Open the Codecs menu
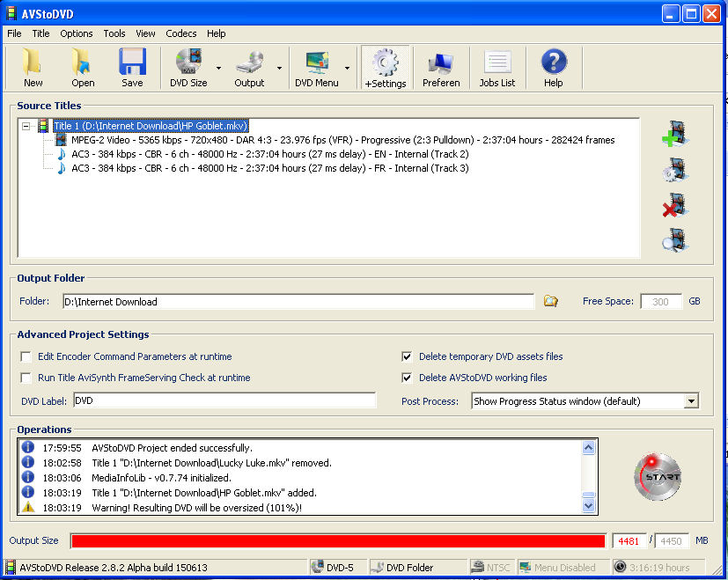 (x=181, y=33)
